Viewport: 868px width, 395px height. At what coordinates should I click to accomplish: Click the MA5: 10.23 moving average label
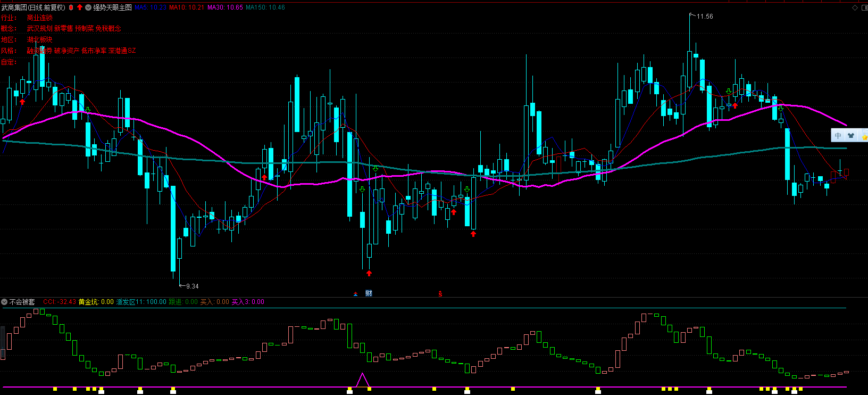151,7
